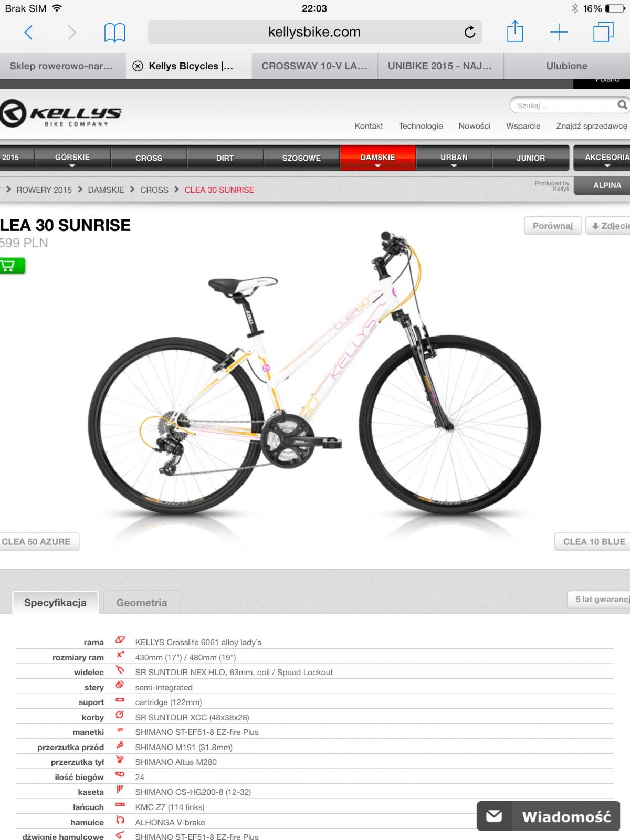The height and width of the screenshot is (840, 630).
Task: Add a new Safari tab with the plus icon
Action: click(x=559, y=32)
